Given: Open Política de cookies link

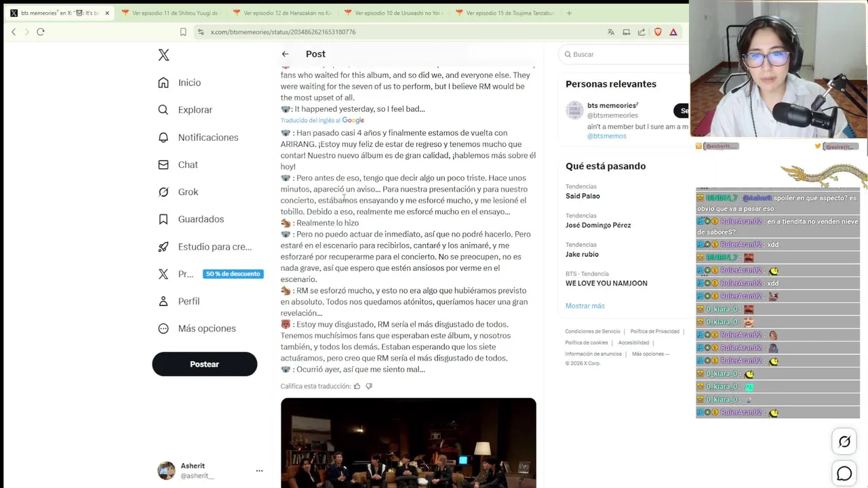Looking at the screenshot, I should point(587,343).
